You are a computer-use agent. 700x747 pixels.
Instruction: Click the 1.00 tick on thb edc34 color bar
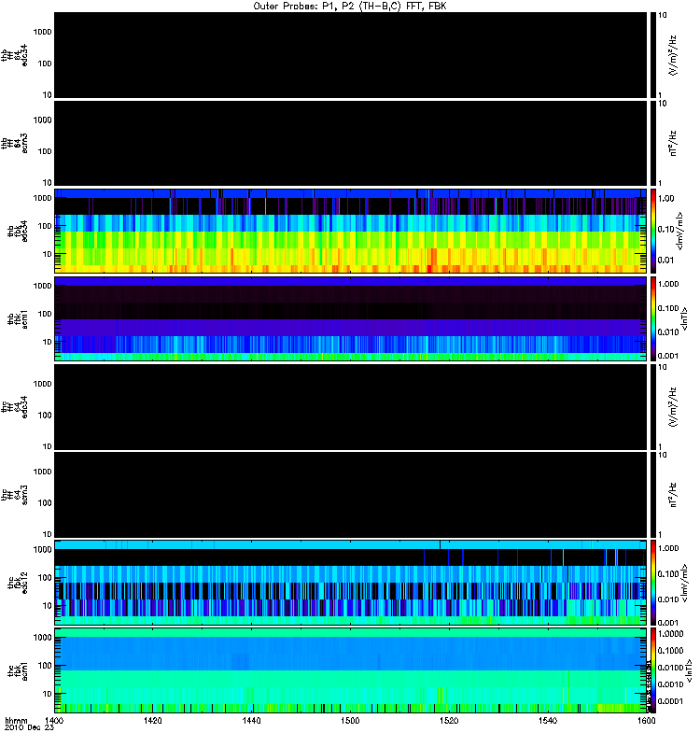666,199
